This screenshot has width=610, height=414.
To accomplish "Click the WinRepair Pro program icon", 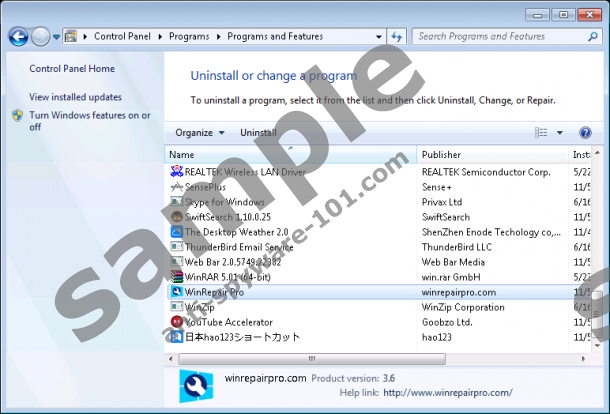I will pos(176,293).
